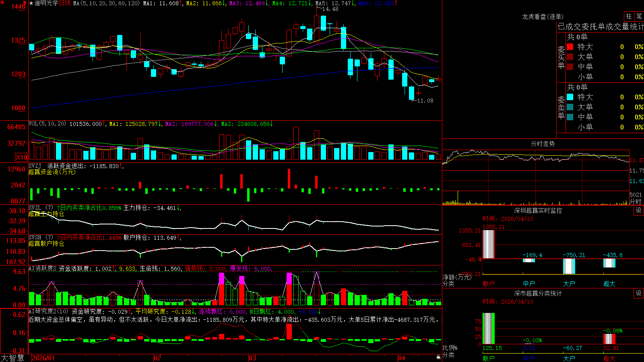Click the 日线 period label
Viewport: 644px width, 362px height.
(65, 3)
